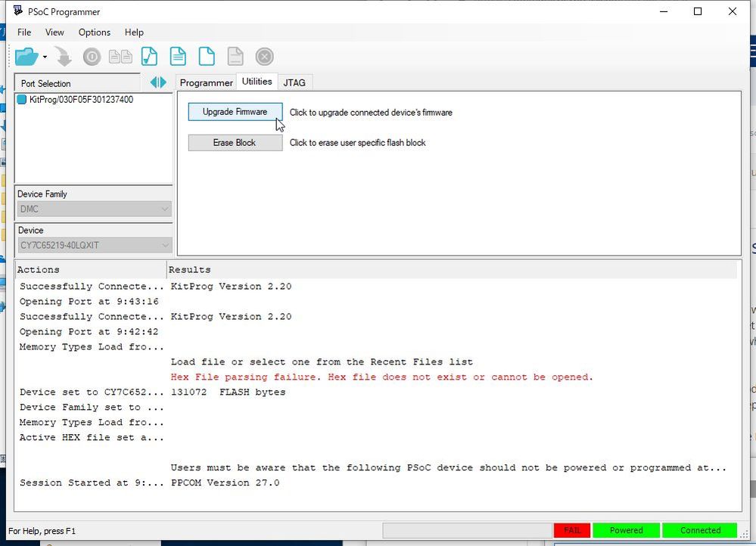Collapse Port Selection using the double-arrow icon
The image size is (756, 546).
tap(158, 82)
